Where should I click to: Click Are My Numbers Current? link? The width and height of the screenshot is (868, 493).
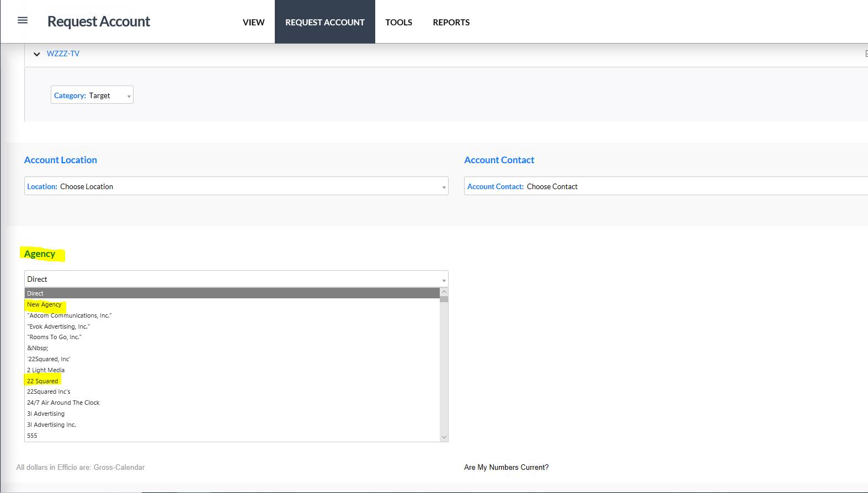coord(507,467)
